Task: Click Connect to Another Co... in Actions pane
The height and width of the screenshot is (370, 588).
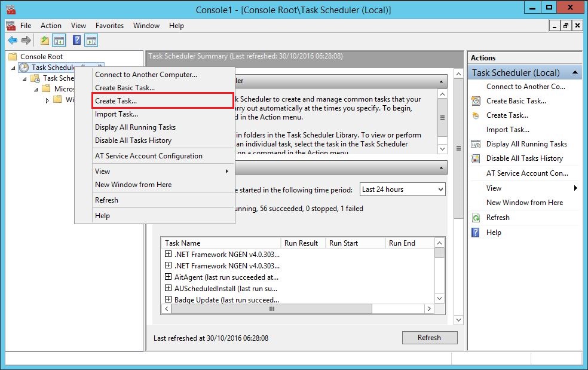Action: coord(526,87)
